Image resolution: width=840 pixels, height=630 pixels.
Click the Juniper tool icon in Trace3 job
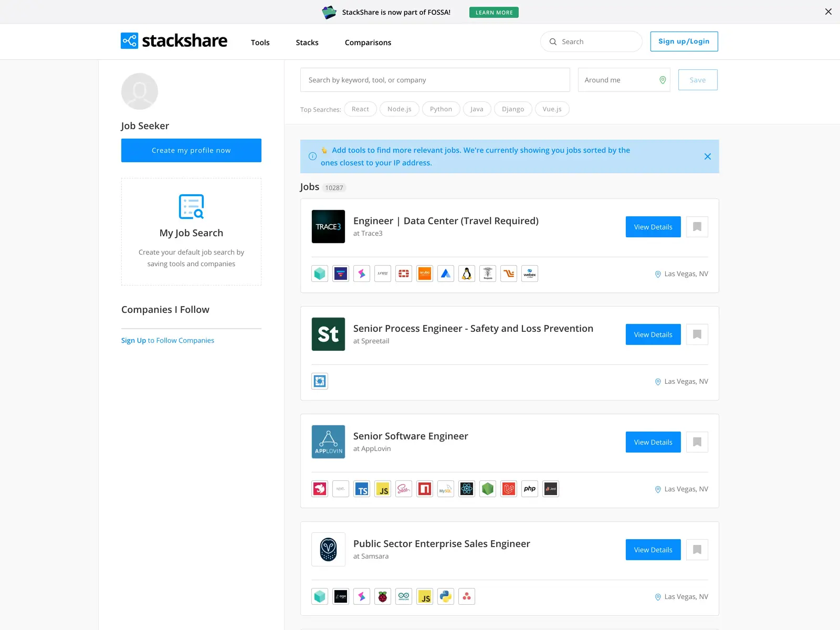pos(383,274)
